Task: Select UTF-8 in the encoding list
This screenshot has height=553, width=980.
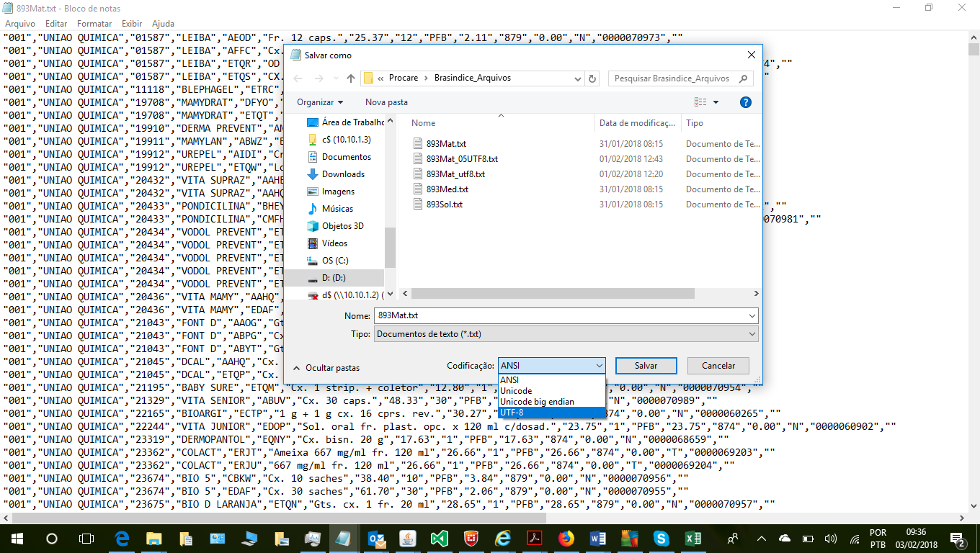Action: pos(552,413)
